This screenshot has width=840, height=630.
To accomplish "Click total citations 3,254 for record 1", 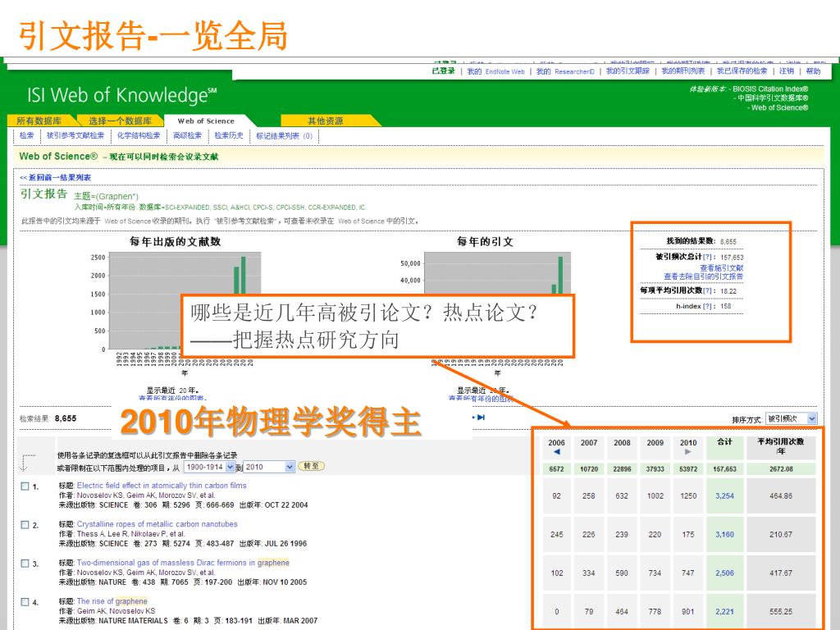I will (x=724, y=496).
